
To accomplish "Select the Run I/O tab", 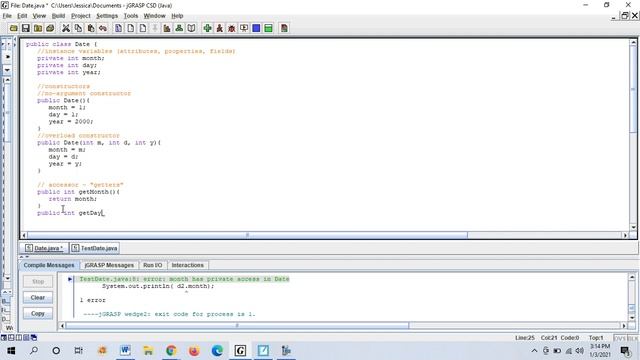I will click(x=153, y=265).
